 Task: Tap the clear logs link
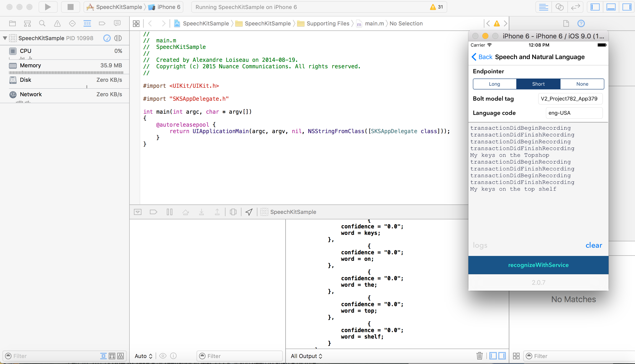pyautogui.click(x=594, y=245)
